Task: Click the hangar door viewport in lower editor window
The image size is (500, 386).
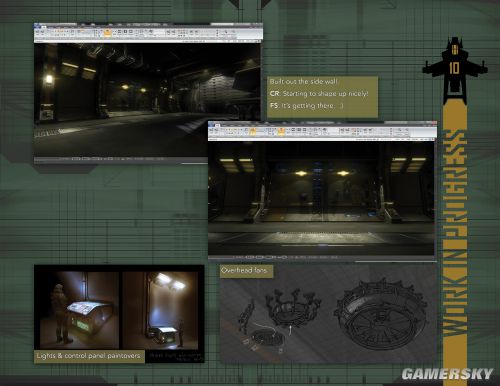Action: coord(321,198)
